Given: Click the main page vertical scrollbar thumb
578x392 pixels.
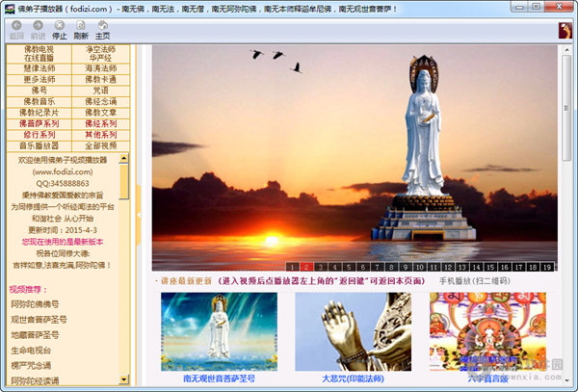Looking at the screenshot, I should 566,108.
